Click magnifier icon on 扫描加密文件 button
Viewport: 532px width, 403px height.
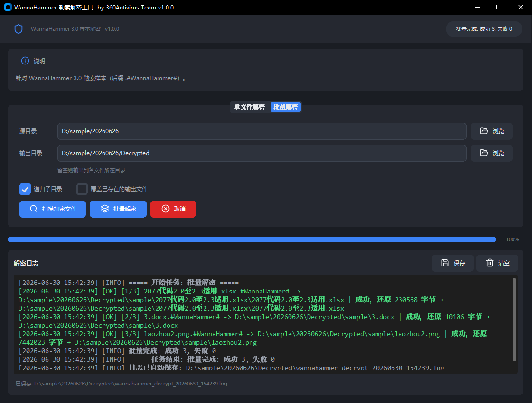[34, 209]
